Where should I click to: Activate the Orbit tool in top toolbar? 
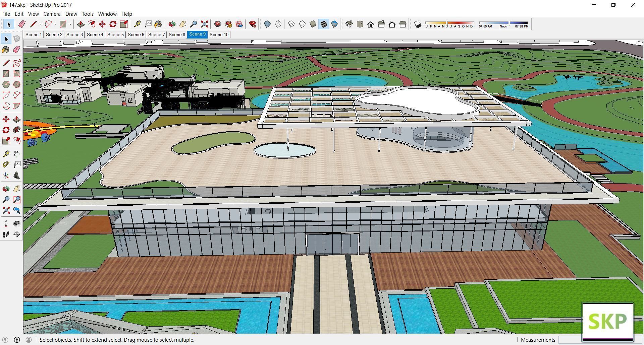172,24
